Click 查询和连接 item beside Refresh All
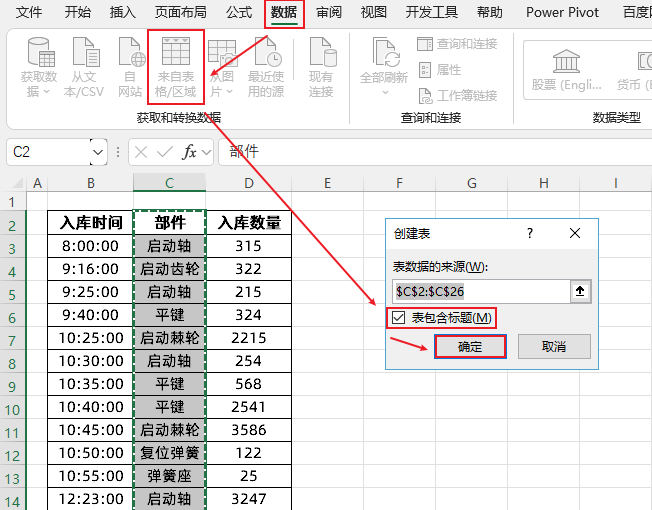This screenshot has height=510, width=652. point(457,44)
